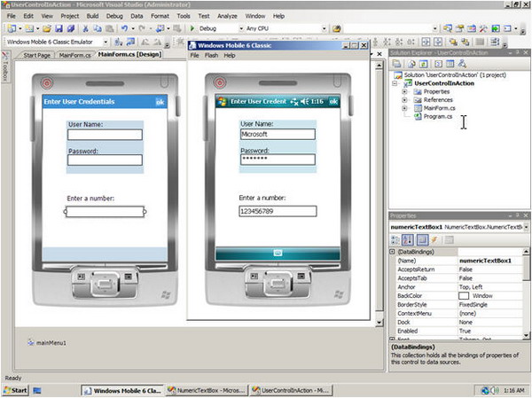Open the Any CPU platform dropdown

click(x=324, y=29)
